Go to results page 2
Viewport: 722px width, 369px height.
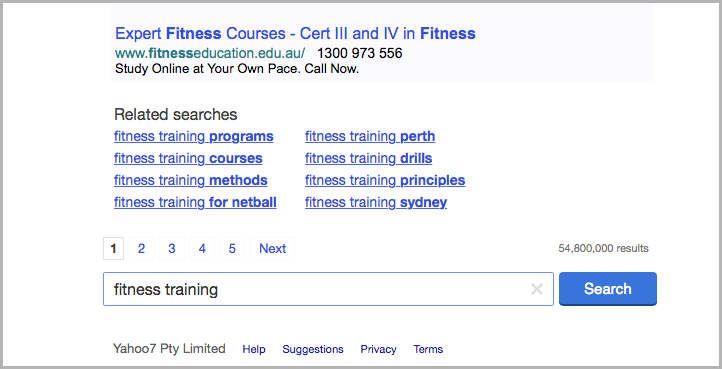pyautogui.click(x=141, y=249)
